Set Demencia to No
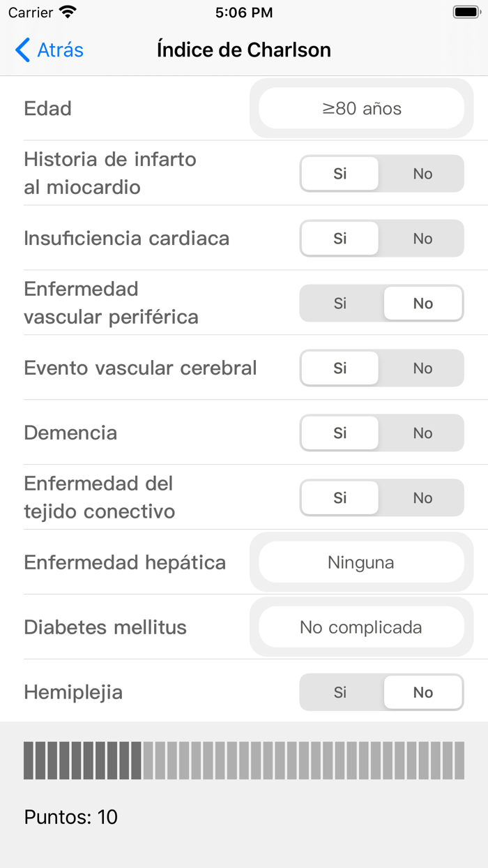Screen dimensions: 488x868 422,433
